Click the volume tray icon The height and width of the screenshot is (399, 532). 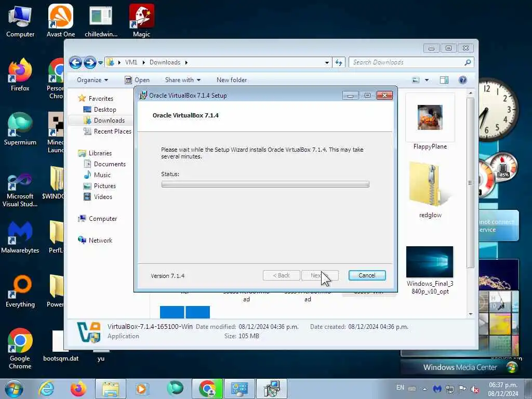coord(475,389)
